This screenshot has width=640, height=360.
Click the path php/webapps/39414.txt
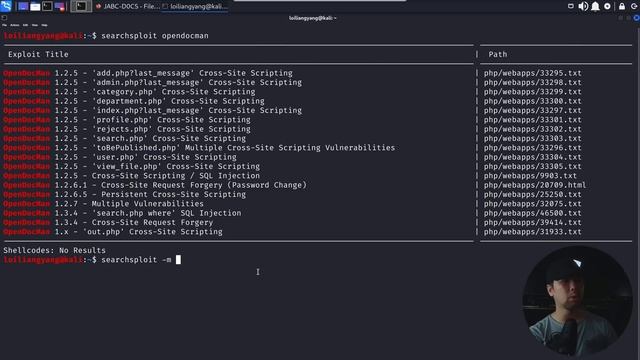533,222
